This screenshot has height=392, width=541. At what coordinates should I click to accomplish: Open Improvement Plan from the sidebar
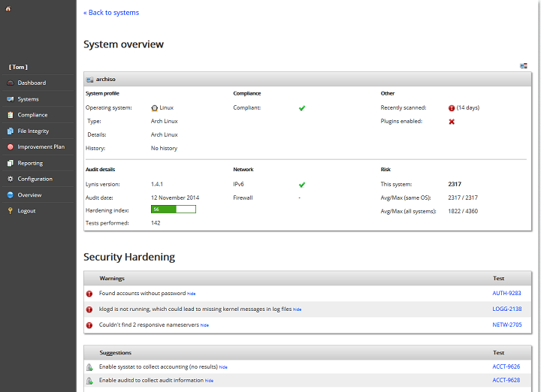tap(41, 147)
